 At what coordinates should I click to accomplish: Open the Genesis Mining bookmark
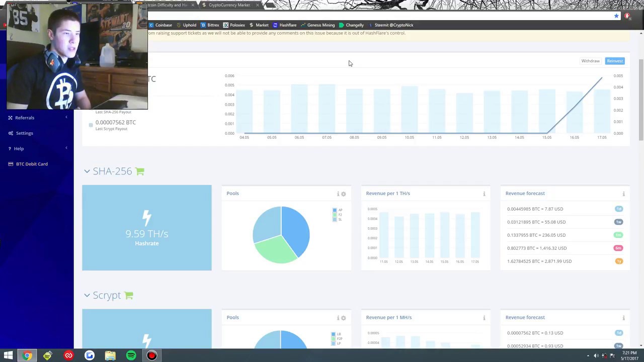tap(317, 25)
